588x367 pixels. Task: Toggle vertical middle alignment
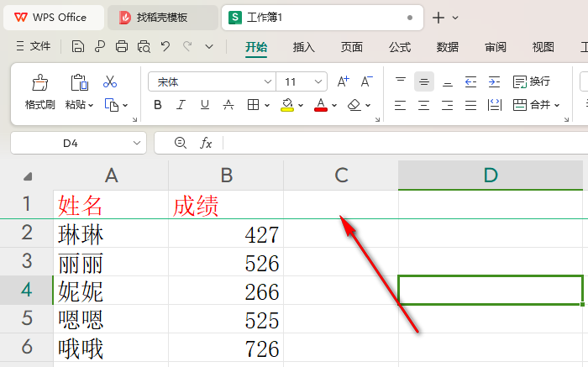coord(424,81)
